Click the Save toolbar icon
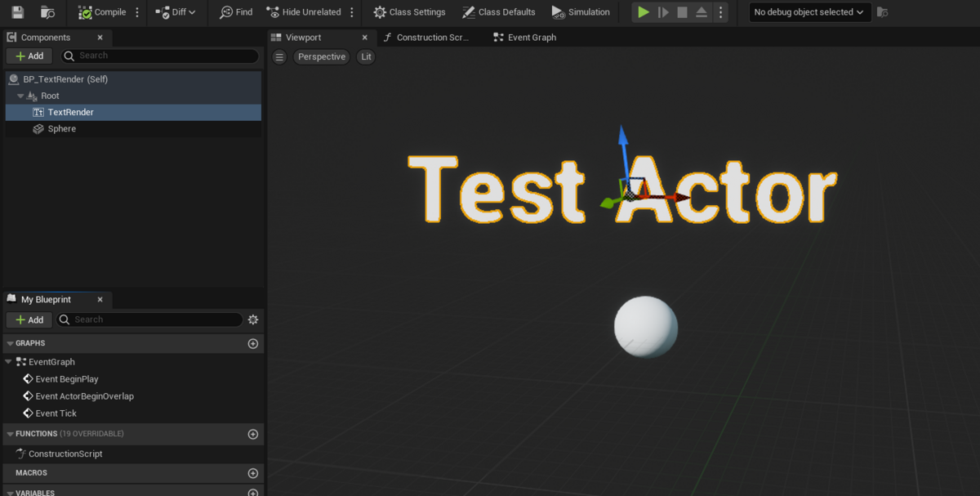This screenshot has width=980, height=496. click(16, 12)
